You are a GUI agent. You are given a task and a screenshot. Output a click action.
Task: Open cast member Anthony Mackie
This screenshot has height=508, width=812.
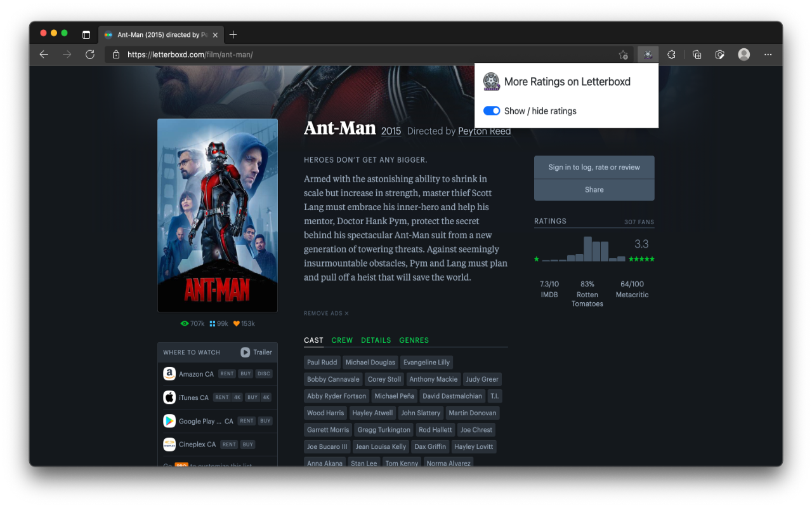click(x=433, y=379)
